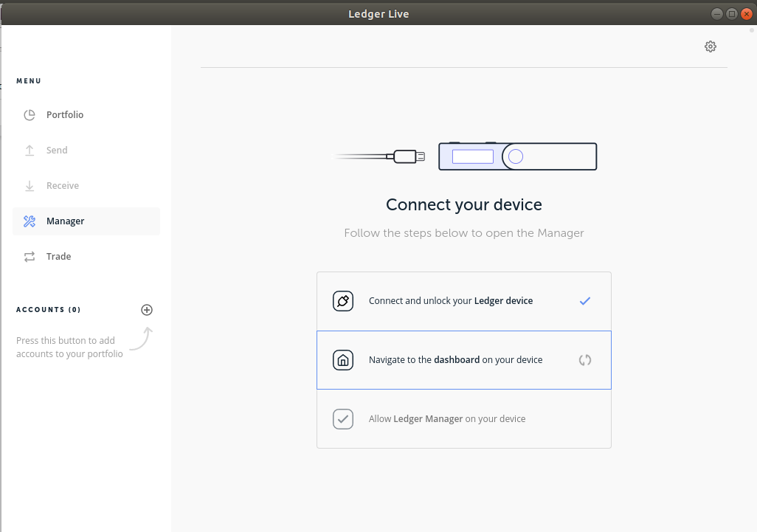Click 'Allow Ledger Manager on your device' text

coord(447,418)
